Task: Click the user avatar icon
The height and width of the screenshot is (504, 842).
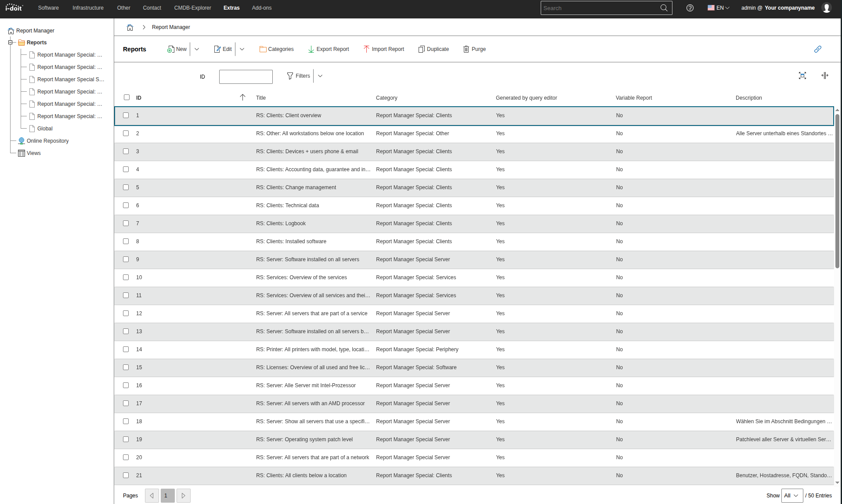Action: 826,8
